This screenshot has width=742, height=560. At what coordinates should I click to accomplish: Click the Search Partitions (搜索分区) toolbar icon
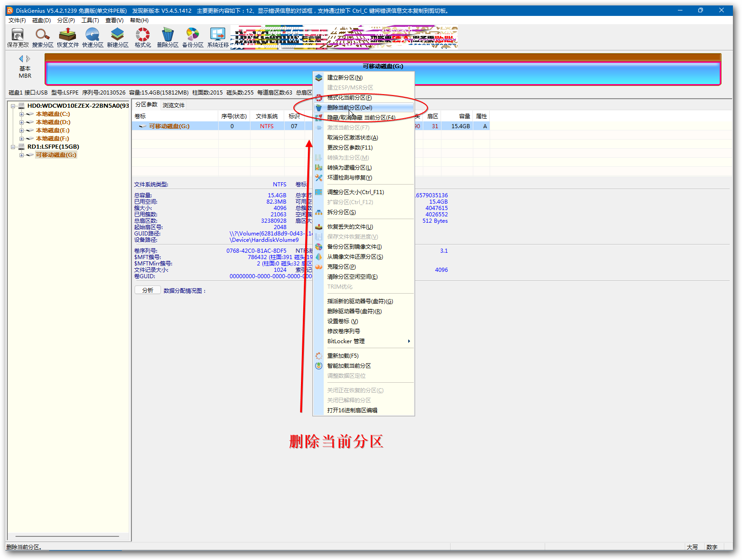(x=43, y=37)
